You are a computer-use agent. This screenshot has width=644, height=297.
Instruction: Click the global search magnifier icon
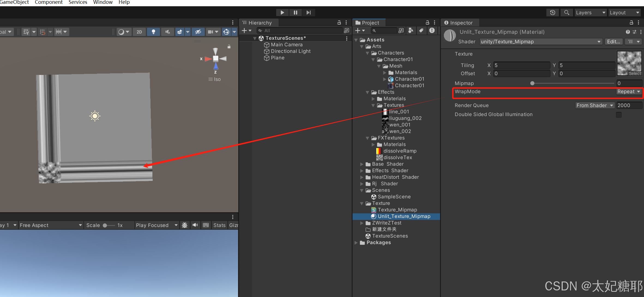[567, 13]
